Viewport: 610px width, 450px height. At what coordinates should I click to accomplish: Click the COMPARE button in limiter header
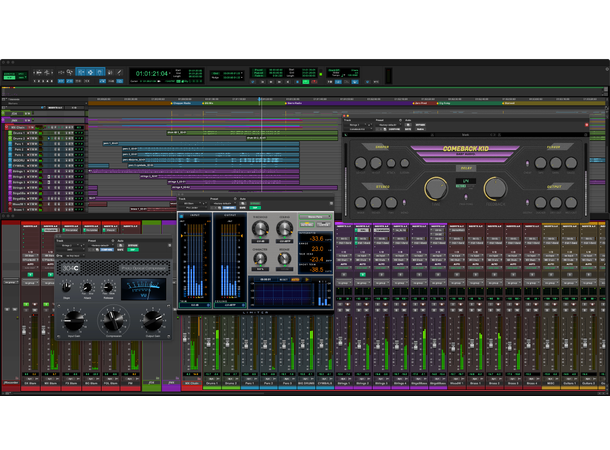coord(229,208)
